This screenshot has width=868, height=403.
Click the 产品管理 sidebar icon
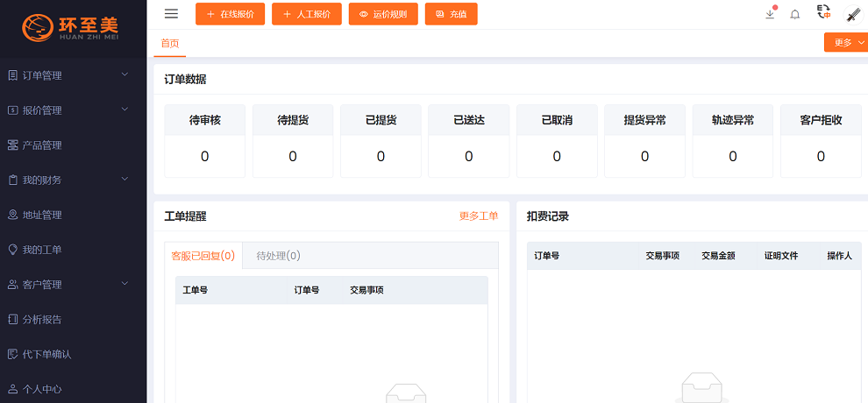[13, 145]
